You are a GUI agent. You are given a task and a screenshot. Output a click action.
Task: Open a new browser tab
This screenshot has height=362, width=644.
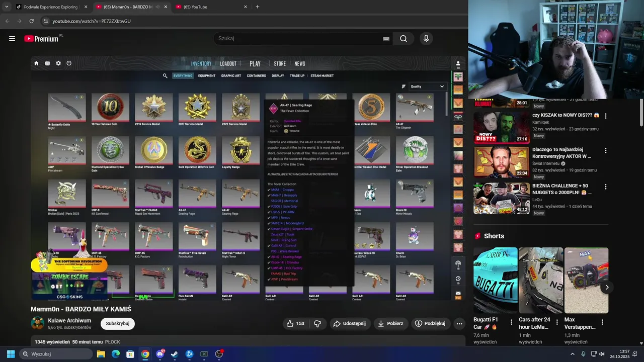pos(258,7)
